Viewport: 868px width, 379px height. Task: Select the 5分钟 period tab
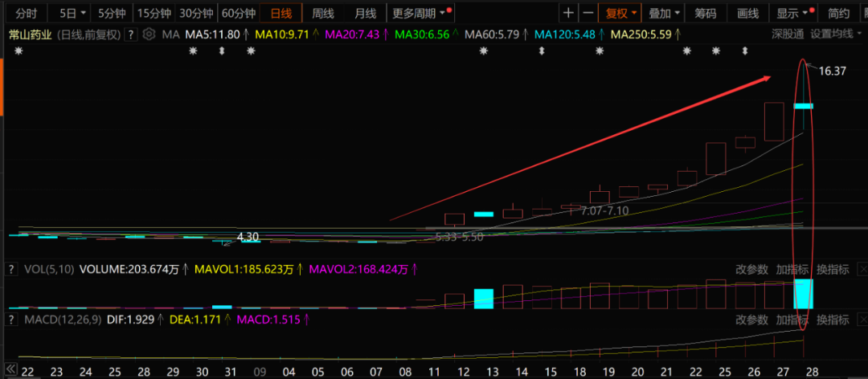(x=111, y=14)
